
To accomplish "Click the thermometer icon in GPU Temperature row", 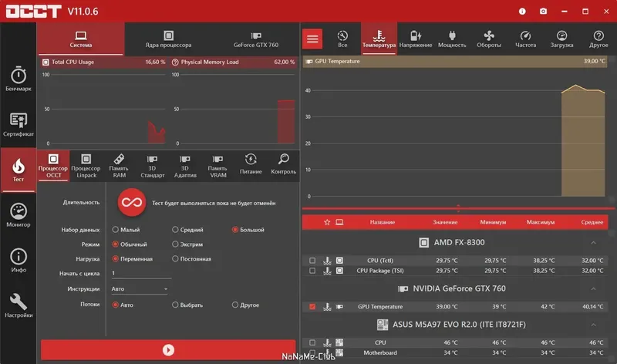I will [327, 307].
